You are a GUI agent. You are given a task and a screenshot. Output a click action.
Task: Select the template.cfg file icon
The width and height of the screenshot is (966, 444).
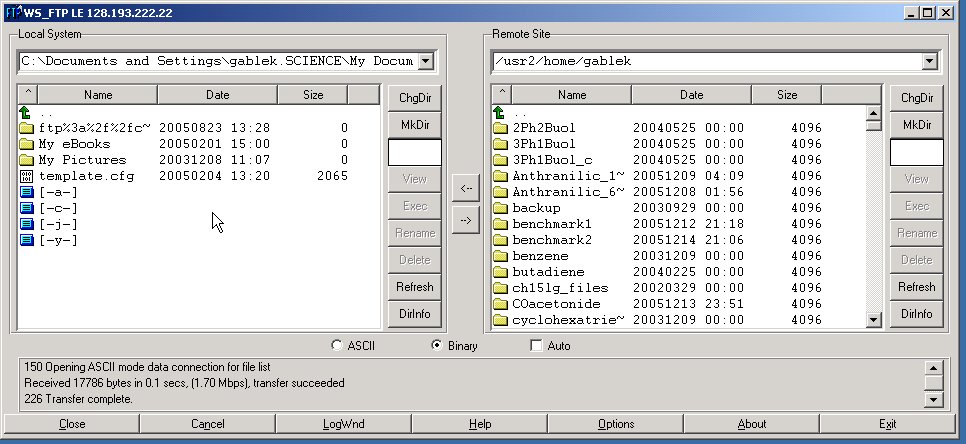(x=26, y=176)
